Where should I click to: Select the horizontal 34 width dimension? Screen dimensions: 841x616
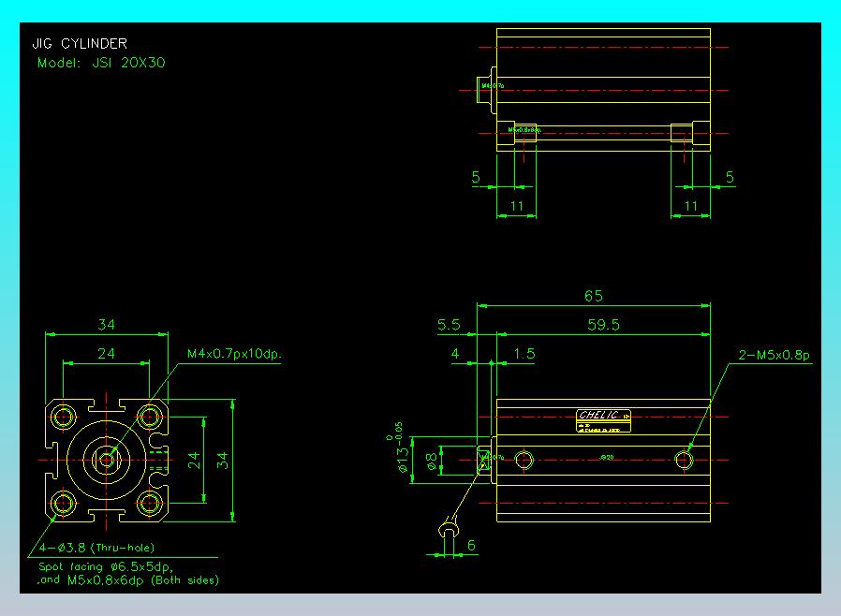107,325
